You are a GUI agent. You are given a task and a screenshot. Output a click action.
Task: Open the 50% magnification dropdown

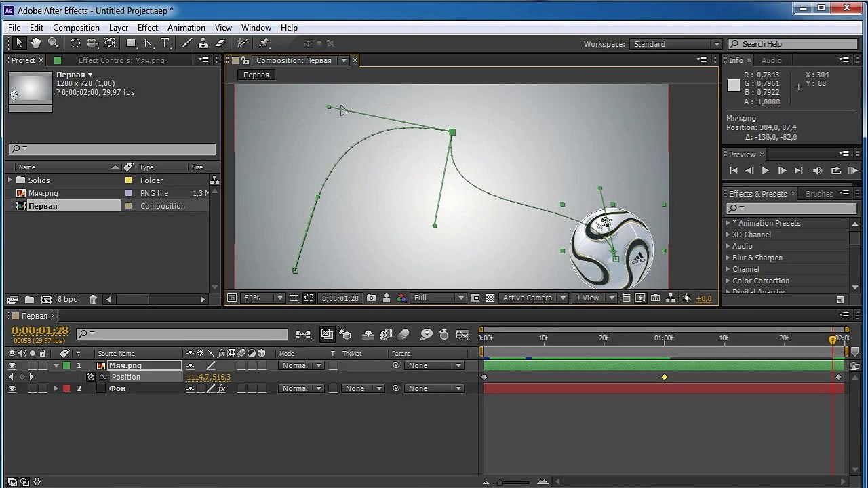click(263, 298)
